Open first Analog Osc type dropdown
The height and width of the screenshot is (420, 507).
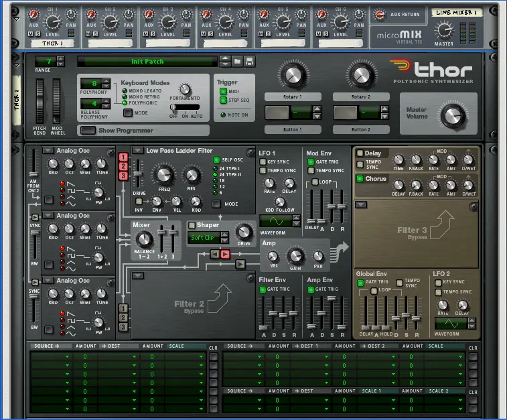click(48, 151)
